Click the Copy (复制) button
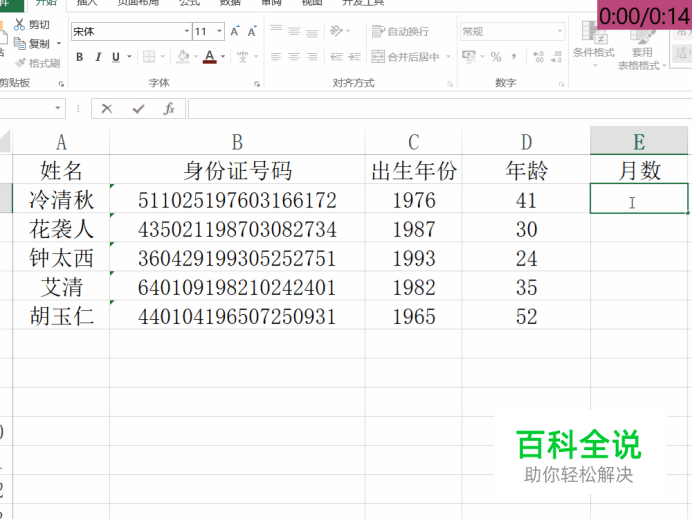 coord(32,44)
